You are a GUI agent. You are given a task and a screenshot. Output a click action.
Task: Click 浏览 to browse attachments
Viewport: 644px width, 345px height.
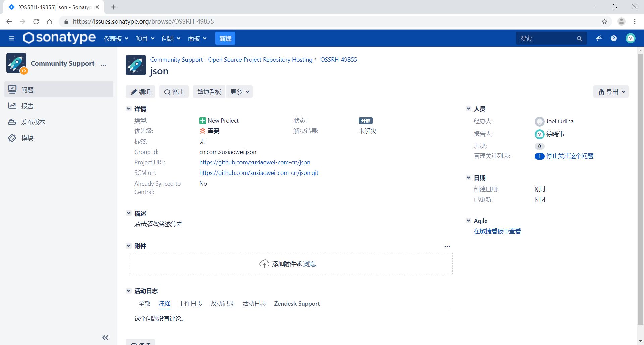309,264
